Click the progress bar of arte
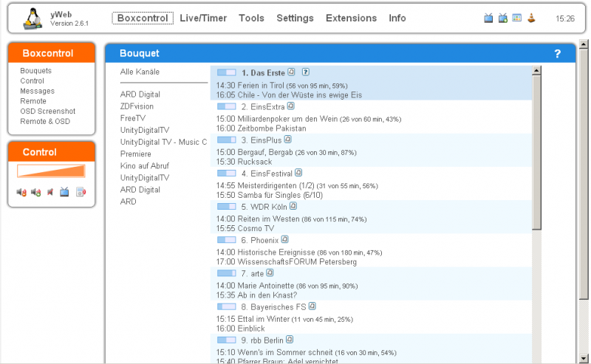This screenshot has width=591, height=364. [x=227, y=272]
